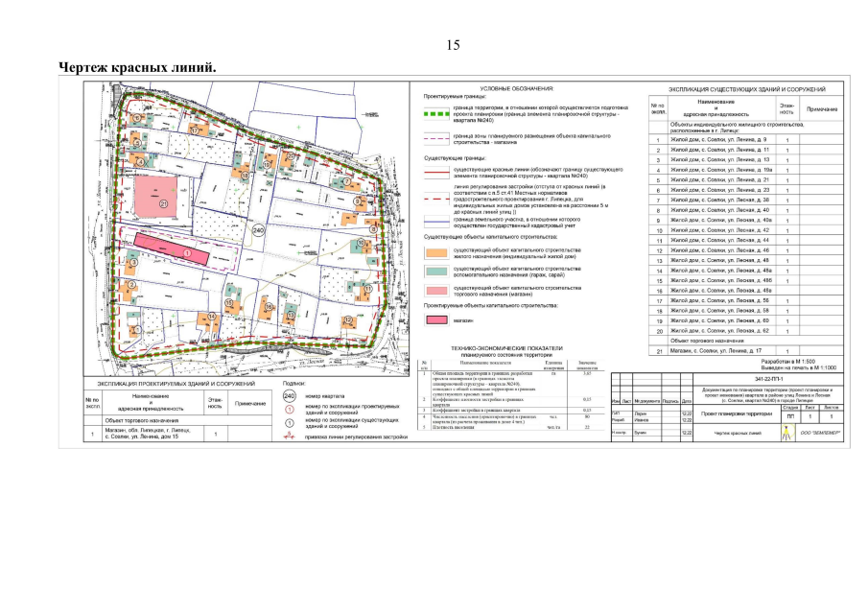Click the quarter number 240 symbol in legend
The height and width of the screenshot is (614, 868).
(x=289, y=396)
